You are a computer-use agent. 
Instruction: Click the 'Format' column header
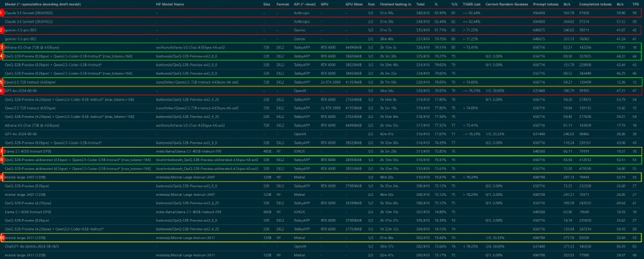click(x=283, y=4)
